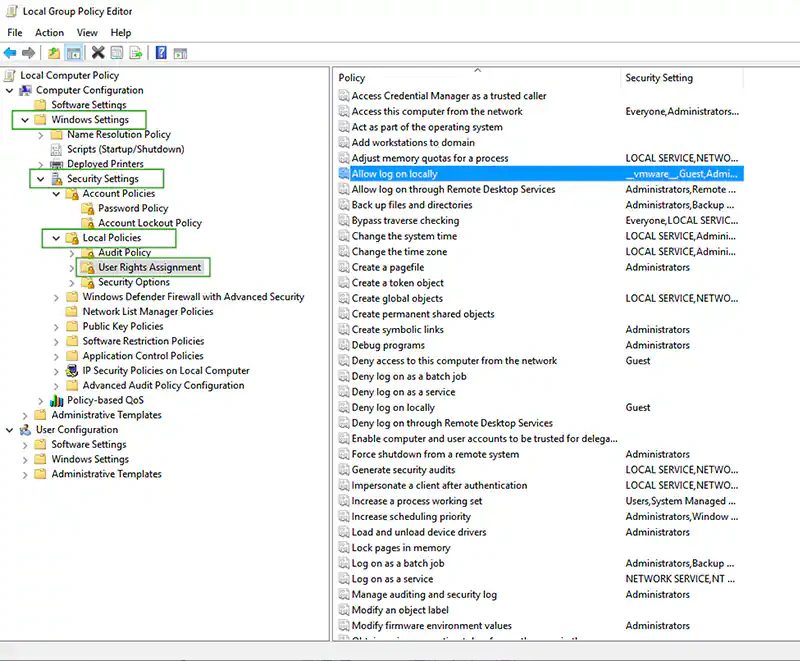Click the Scripts (Startup/Shutdown) icon
The width and height of the screenshot is (800, 661).
coord(57,149)
